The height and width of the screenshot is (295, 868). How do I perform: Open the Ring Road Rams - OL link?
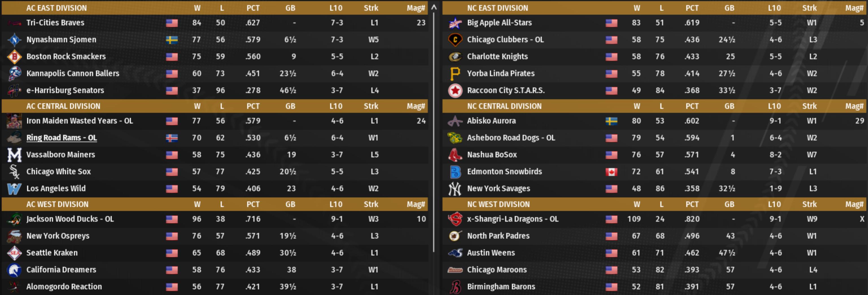point(62,138)
